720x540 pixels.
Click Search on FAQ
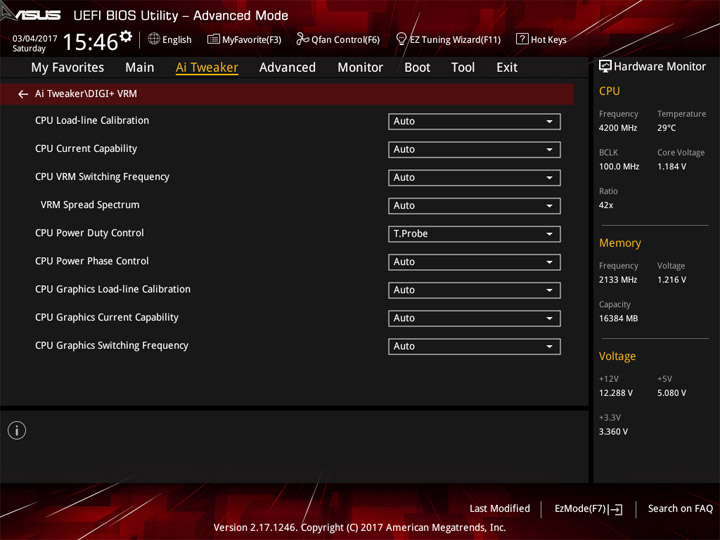[680, 509]
